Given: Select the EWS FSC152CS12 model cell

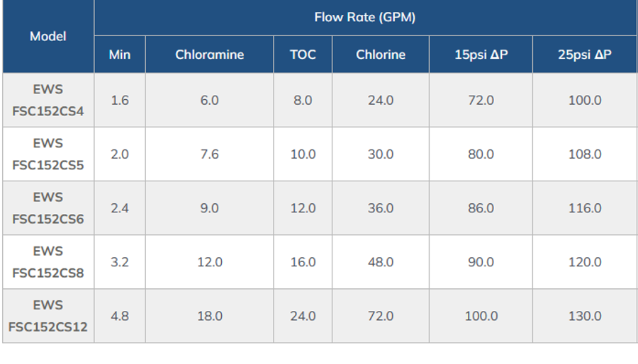Looking at the screenshot, I should click(x=48, y=316).
